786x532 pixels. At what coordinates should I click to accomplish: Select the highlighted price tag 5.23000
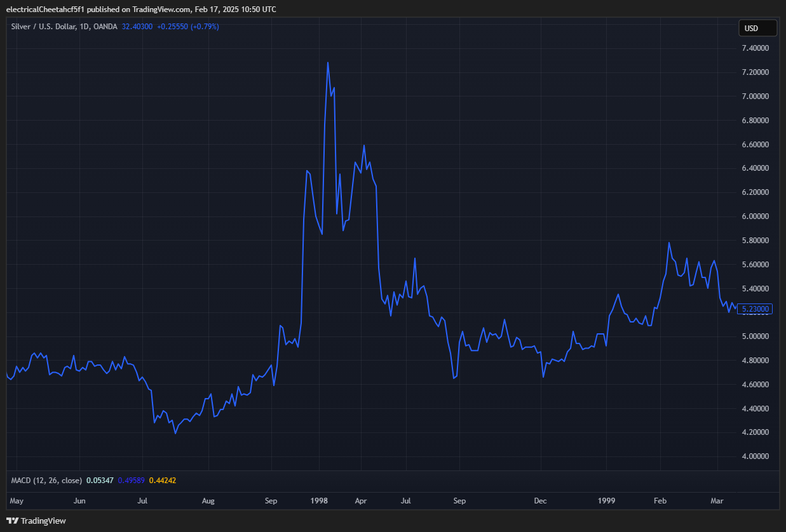(x=756, y=309)
